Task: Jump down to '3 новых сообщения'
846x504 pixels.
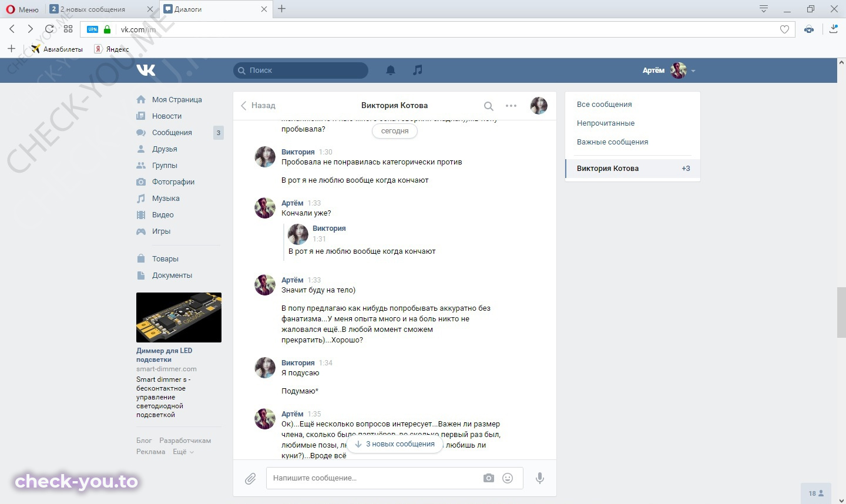Action: (395, 444)
